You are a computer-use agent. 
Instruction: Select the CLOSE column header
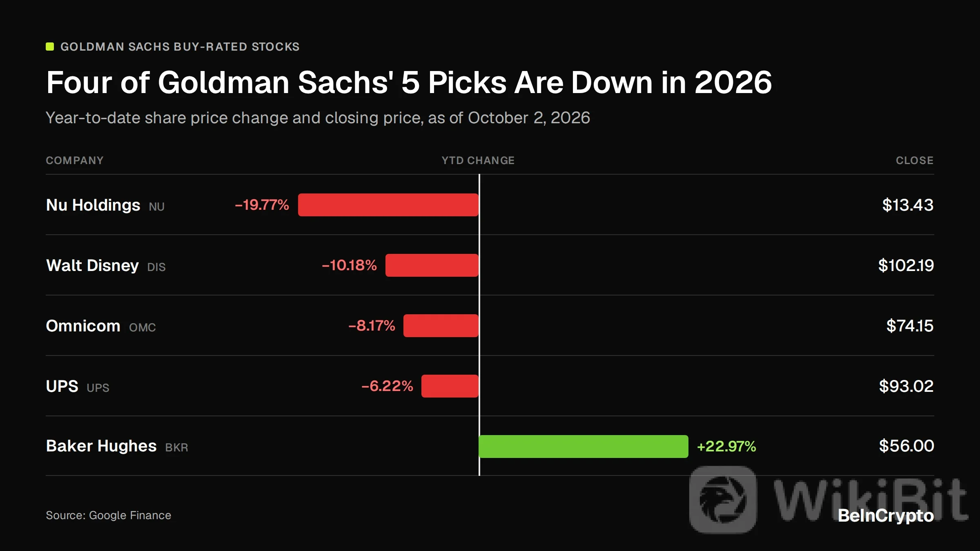click(915, 160)
